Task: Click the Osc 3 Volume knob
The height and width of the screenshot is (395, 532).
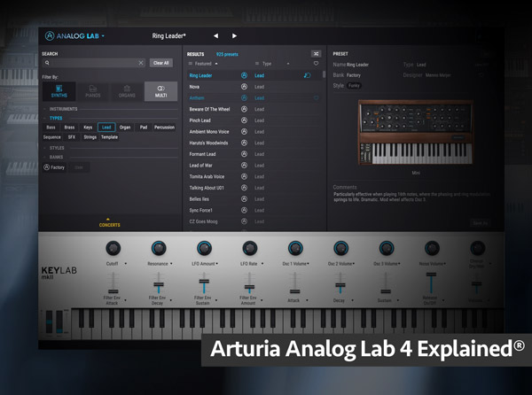Action: (387, 248)
